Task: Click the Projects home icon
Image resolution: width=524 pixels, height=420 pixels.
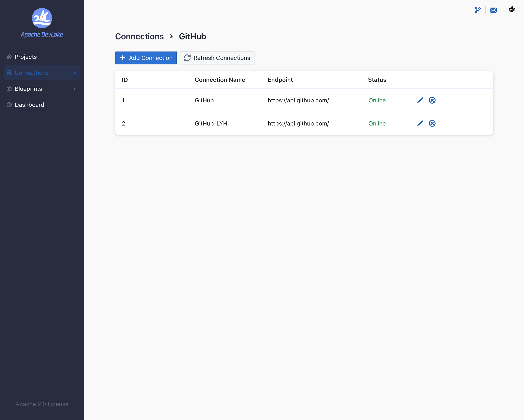Action: [x=9, y=57]
